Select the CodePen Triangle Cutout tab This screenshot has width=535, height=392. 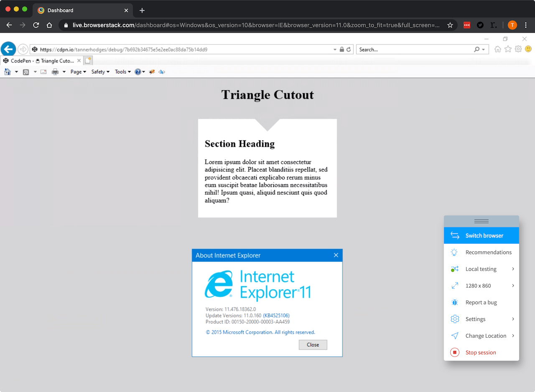click(42, 61)
